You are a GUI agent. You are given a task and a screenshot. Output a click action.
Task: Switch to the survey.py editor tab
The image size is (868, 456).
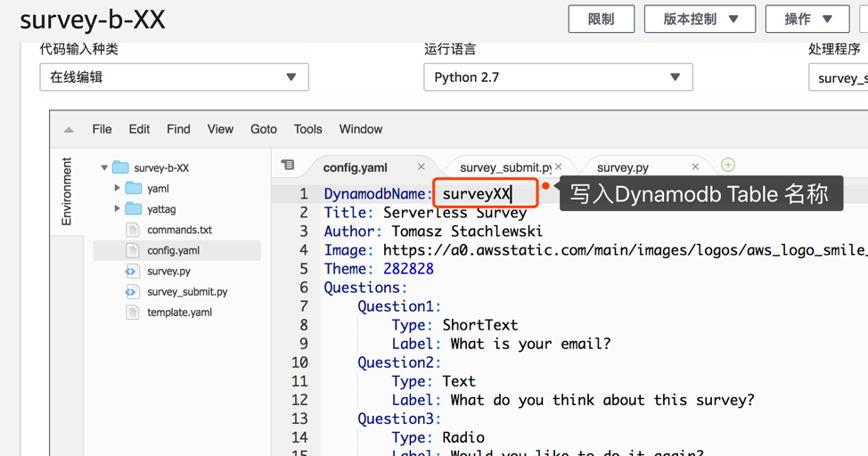pyautogui.click(x=623, y=167)
